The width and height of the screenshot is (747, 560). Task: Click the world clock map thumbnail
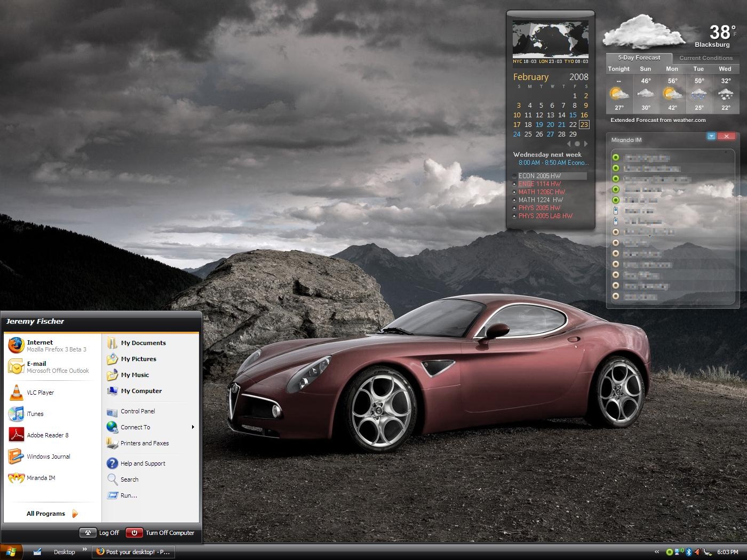551,38
